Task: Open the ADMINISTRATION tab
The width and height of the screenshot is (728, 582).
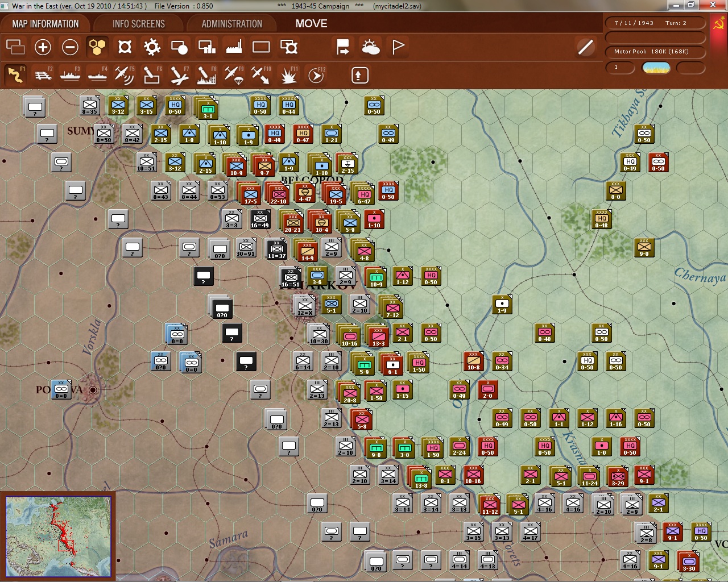Action: tap(232, 24)
